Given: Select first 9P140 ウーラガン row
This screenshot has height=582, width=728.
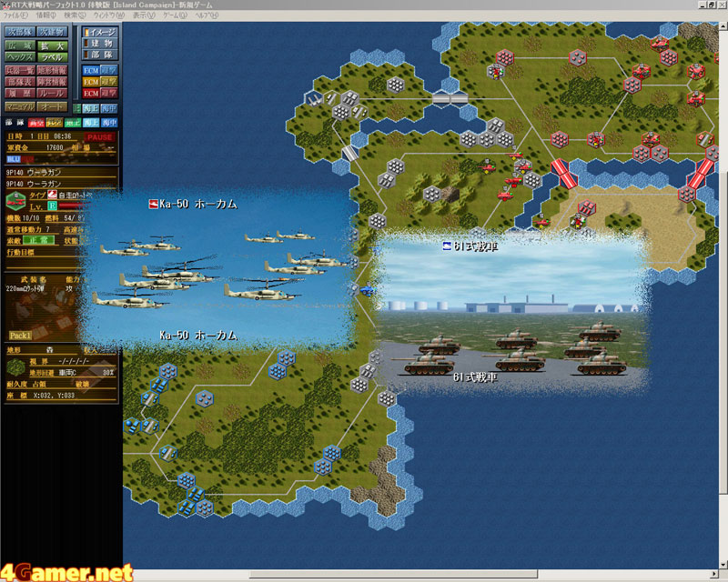Looking at the screenshot, I should click(60, 172).
